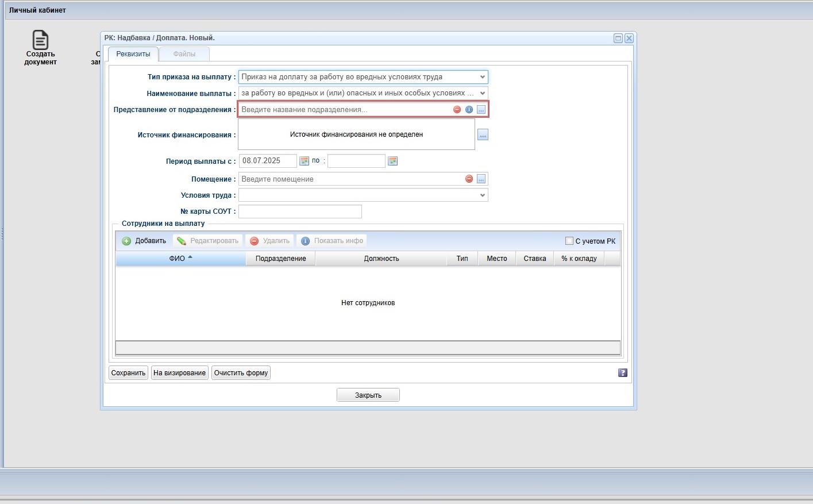The width and height of the screenshot is (813, 504).
Task: Enable the С учетом РК checkbox
Action: [x=569, y=241]
